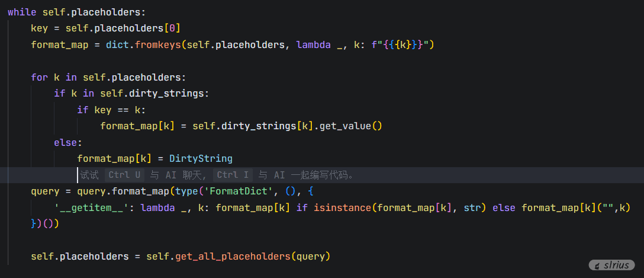Click the for keyword of the loop

tap(39, 77)
